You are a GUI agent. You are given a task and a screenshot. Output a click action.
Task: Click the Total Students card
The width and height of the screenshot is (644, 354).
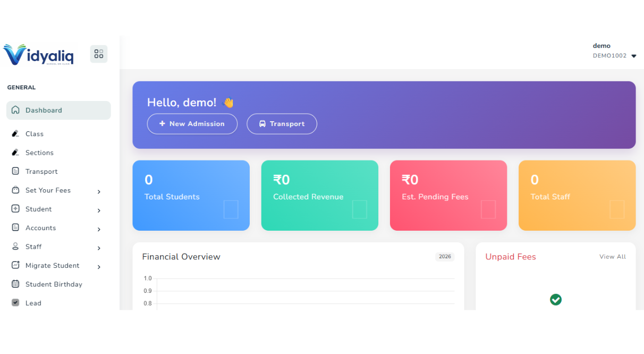[x=191, y=196]
